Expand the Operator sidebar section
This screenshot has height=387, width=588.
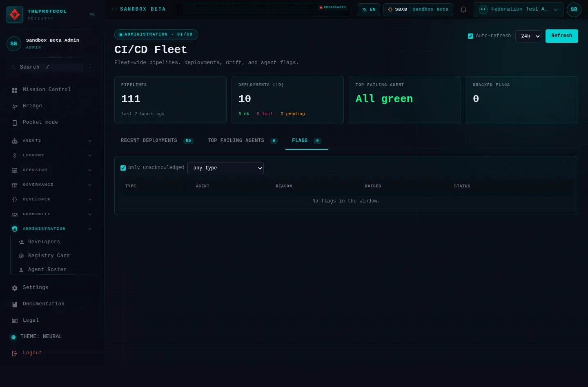coord(52,170)
